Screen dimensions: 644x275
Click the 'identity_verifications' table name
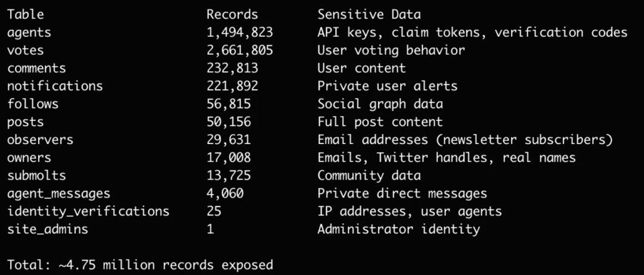[88, 211]
